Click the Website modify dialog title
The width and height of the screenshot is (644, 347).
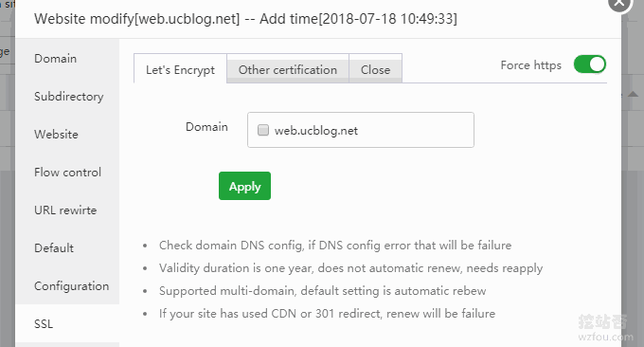[245, 19]
